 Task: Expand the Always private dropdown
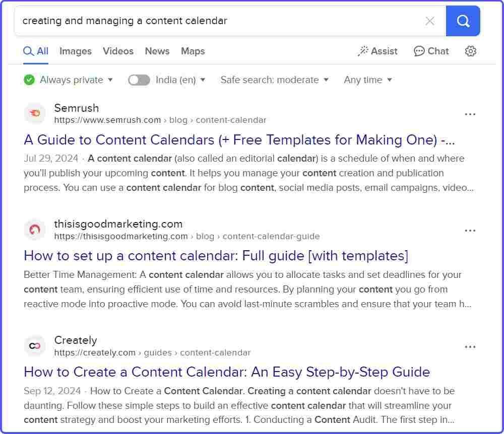77,80
